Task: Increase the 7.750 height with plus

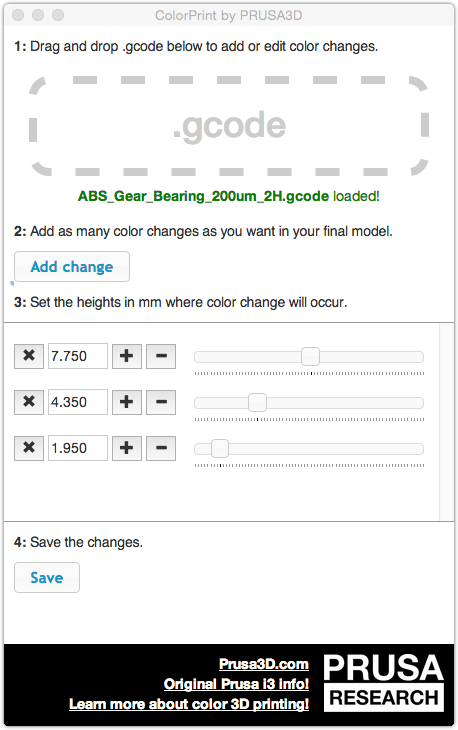Action: pyautogui.click(x=127, y=356)
